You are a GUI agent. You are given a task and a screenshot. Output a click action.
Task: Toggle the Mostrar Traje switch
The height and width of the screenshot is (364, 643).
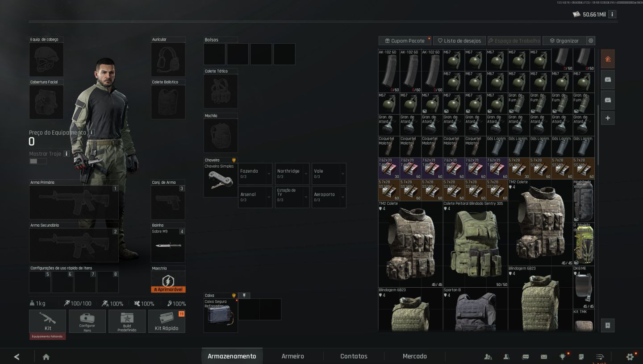click(38, 161)
